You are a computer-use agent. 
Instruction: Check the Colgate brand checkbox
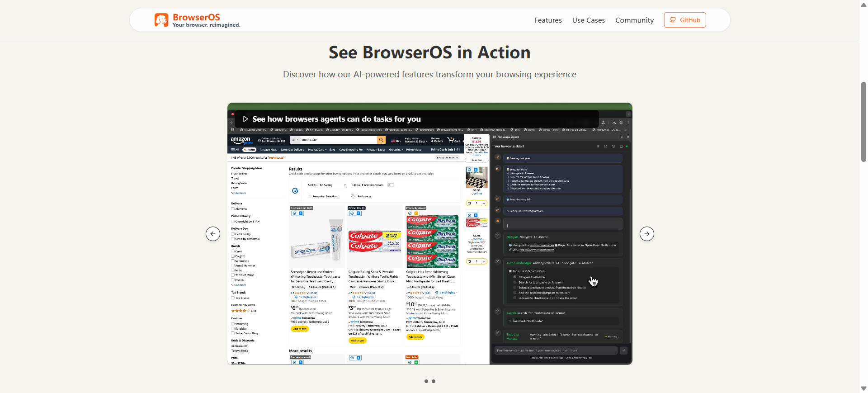tap(233, 256)
